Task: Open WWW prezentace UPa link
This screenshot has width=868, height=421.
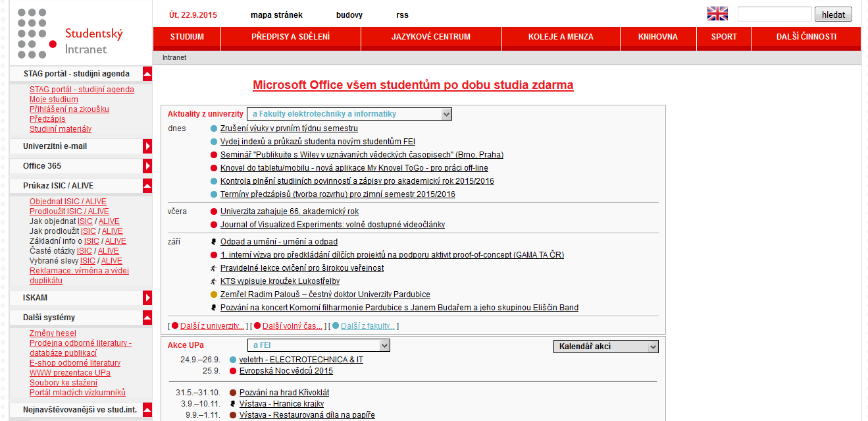Action: [70, 373]
